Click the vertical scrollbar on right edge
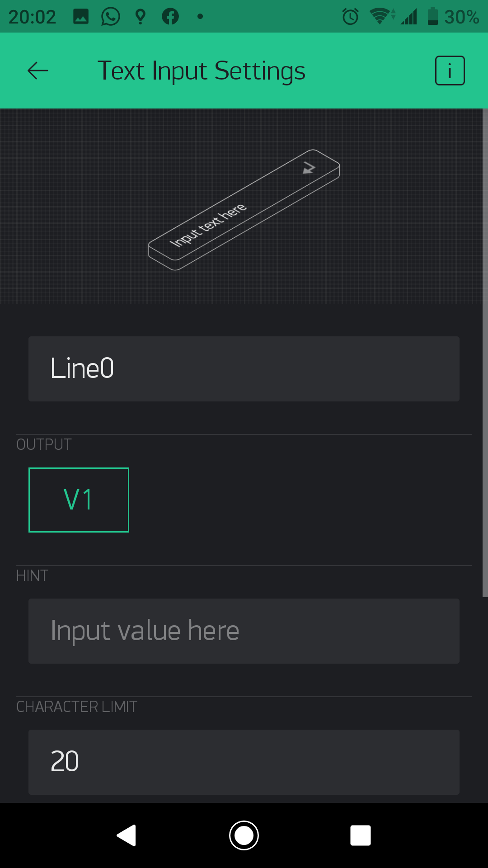The height and width of the screenshot is (868, 488). [485, 353]
